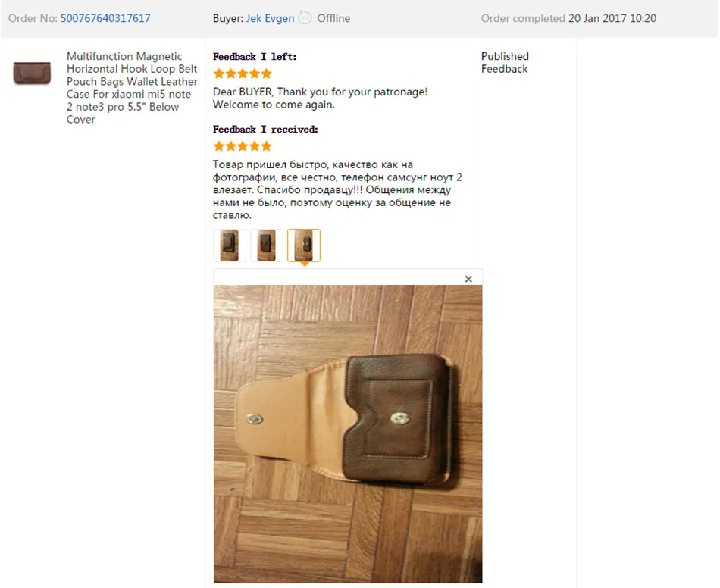
Task: View first review photo thumbnail
Action: pyautogui.click(x=230, y=246)
